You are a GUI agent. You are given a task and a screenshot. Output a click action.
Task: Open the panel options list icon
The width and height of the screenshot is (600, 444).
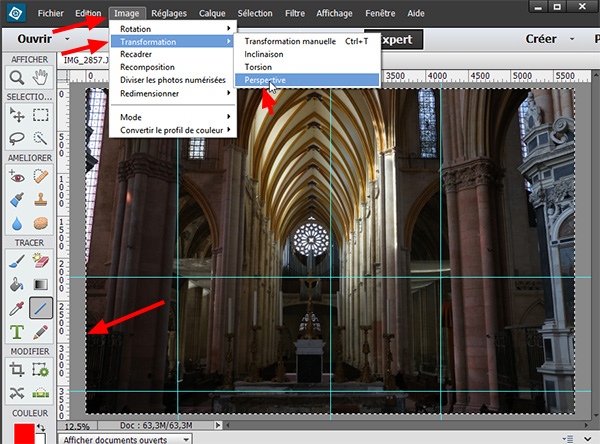pyautogui.click(x=567, y=439)
